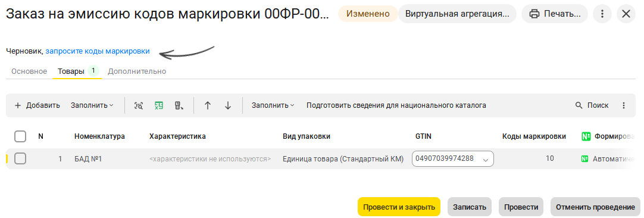Move row down with the arrow icon
The width and height of the screenshot is (644, 218).
pos(228,105)
